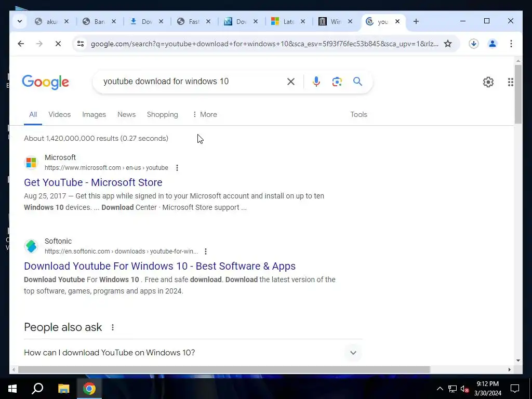This screenshot has height=399, width=532.
Task: Switch to the 'Fast' browser tab
Action: click(194, 21)
